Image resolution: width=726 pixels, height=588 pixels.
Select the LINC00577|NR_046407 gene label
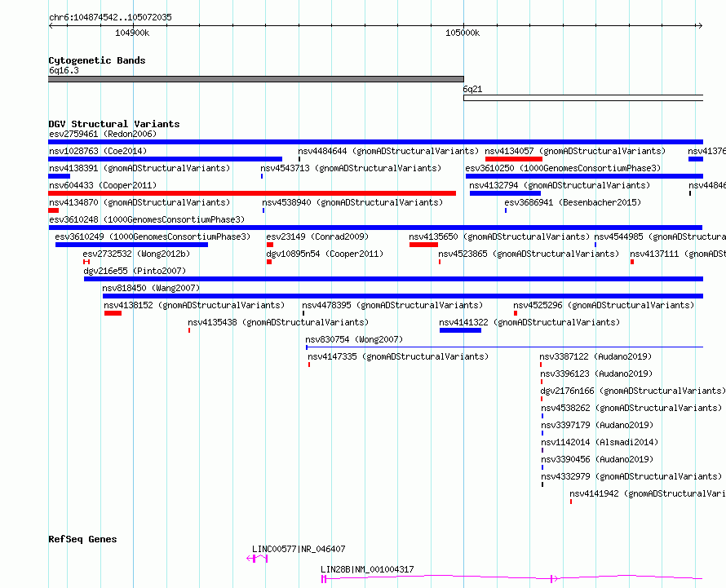299,549
